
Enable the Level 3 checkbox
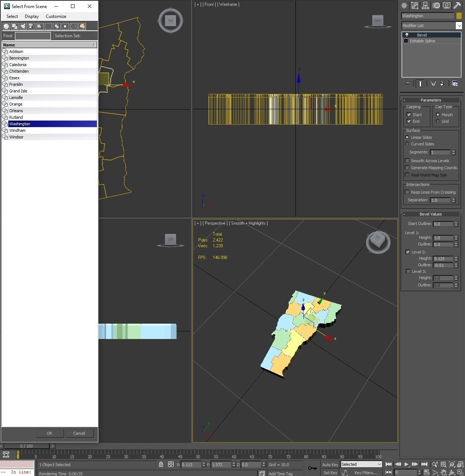click(408, 271)
